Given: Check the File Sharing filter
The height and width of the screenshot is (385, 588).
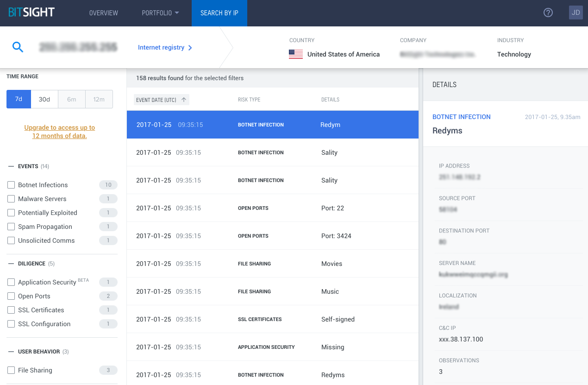Looking at the screenshot, I should pyautogui.click(x=11, y=370).
